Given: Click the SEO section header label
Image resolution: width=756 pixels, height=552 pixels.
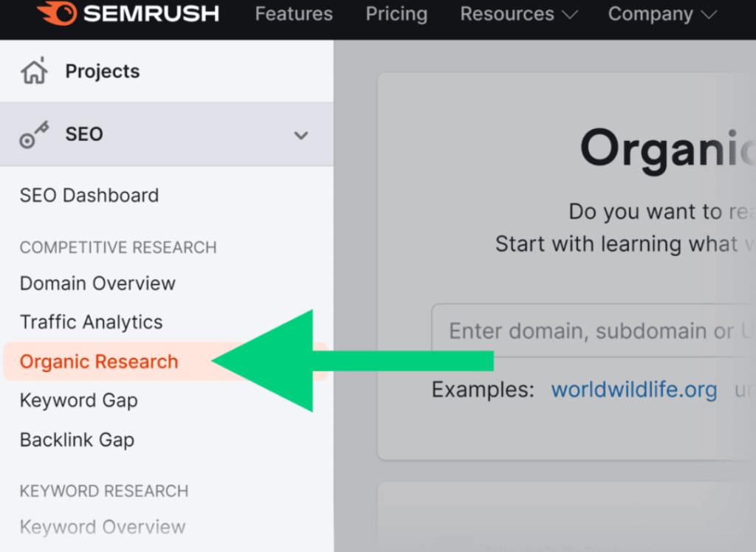Looking at the screenshot, I should point(84,134).
